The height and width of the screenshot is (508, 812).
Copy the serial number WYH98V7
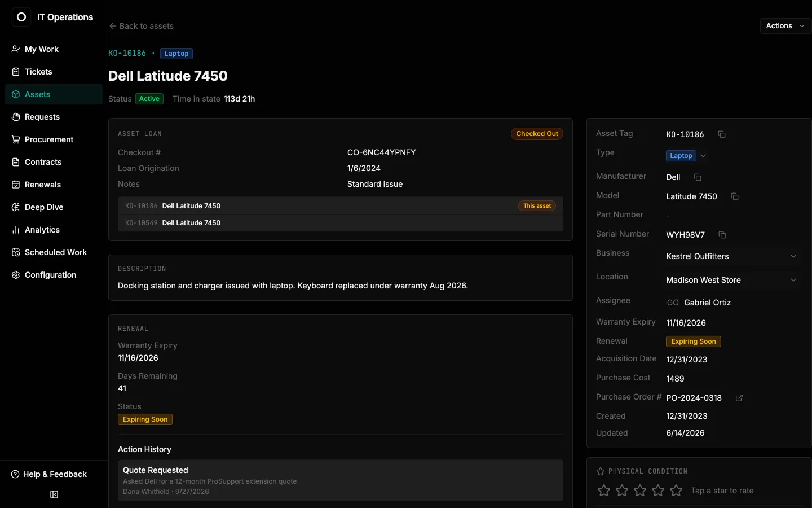pos(722,235)
